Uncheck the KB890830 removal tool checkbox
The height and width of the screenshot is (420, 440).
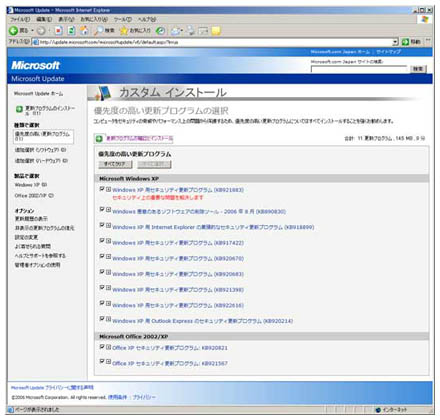coord(102,209)
